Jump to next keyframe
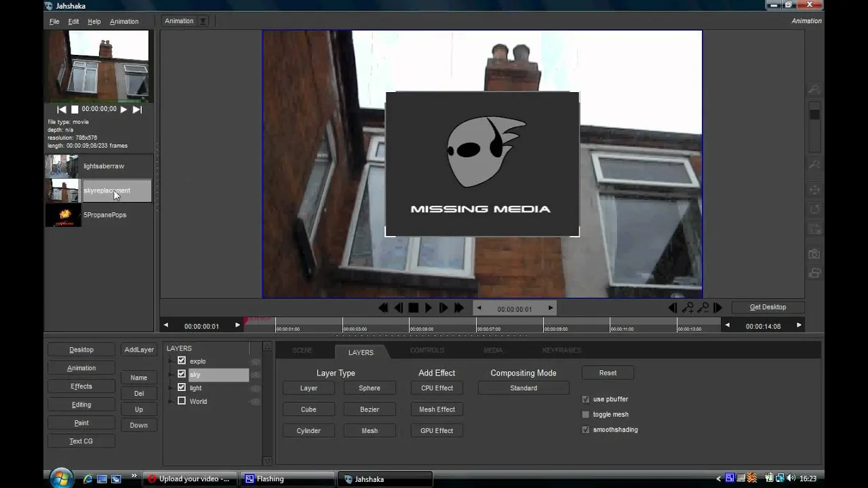The image size is (868, 488). pyautogui.click(x=718, y=308)
